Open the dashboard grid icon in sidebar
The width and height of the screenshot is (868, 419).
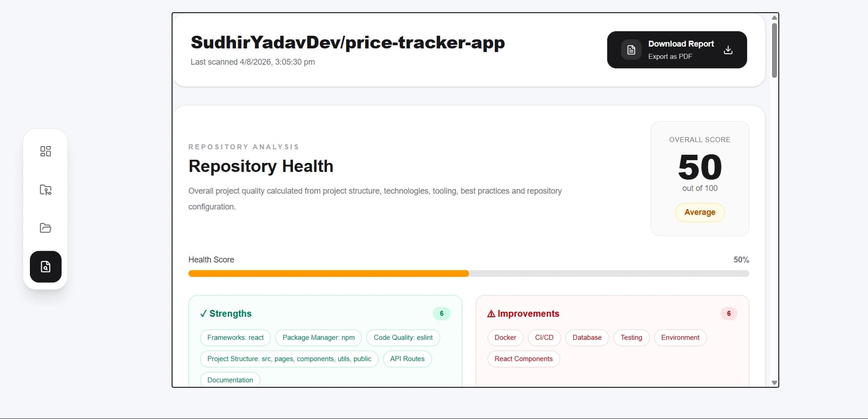coord(45,151)
